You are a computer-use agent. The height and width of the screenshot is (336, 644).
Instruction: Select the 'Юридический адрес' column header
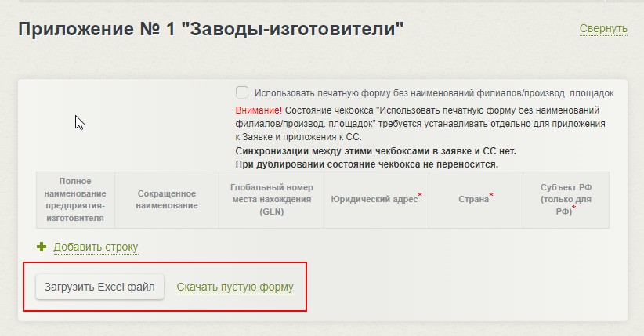click(374, 200)
